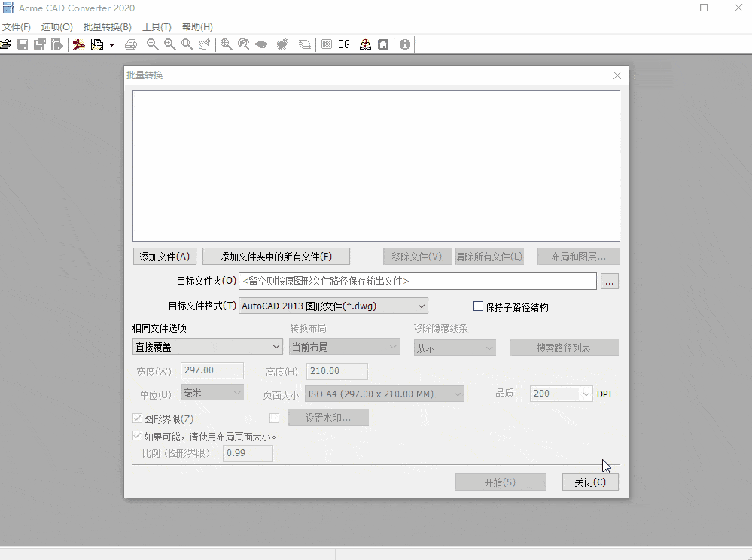752x560 pixels.
Task: Open the 选项(O) menu
Action: 57,27
